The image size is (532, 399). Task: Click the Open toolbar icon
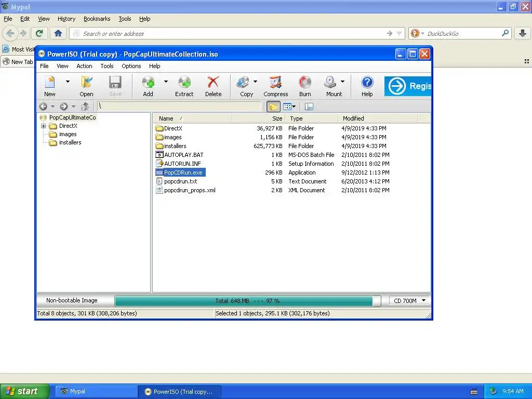pos(87,86)
